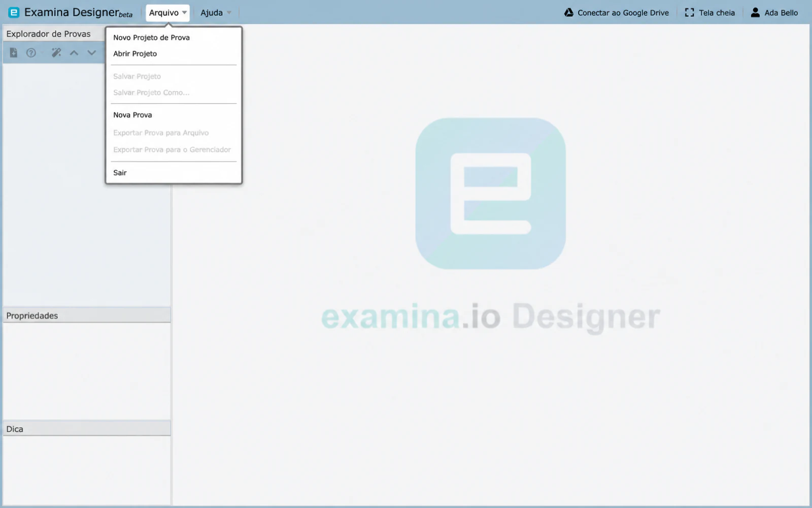Screen dimensions: 812x508
Task: Click the Propriedades panel header
Action: click(87, 315)
